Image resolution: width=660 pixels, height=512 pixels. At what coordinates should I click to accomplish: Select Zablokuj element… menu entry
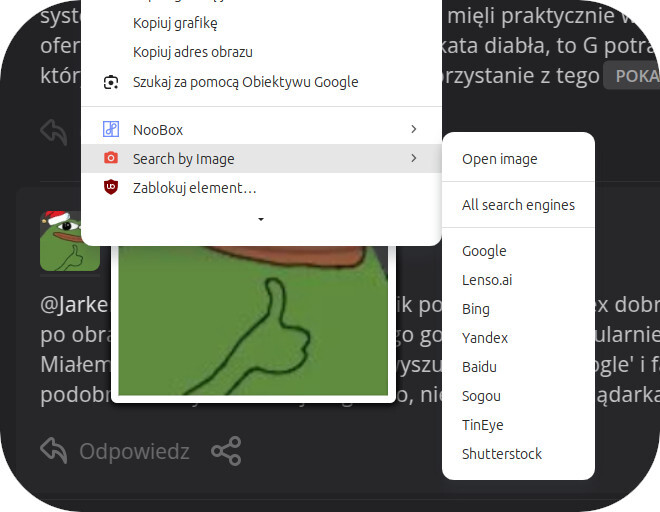pyautogui.click(x=195, y=187)
